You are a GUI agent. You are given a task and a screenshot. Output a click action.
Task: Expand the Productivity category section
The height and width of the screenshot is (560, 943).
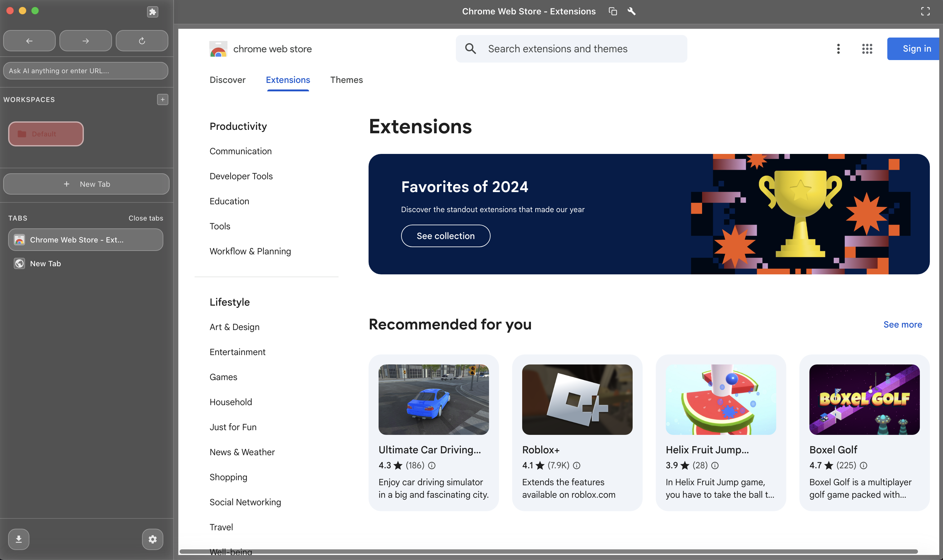(238, 126)
